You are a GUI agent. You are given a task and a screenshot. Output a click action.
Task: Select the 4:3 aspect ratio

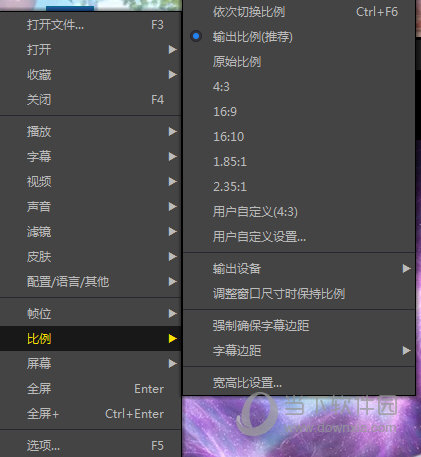[x=299, y=87]
